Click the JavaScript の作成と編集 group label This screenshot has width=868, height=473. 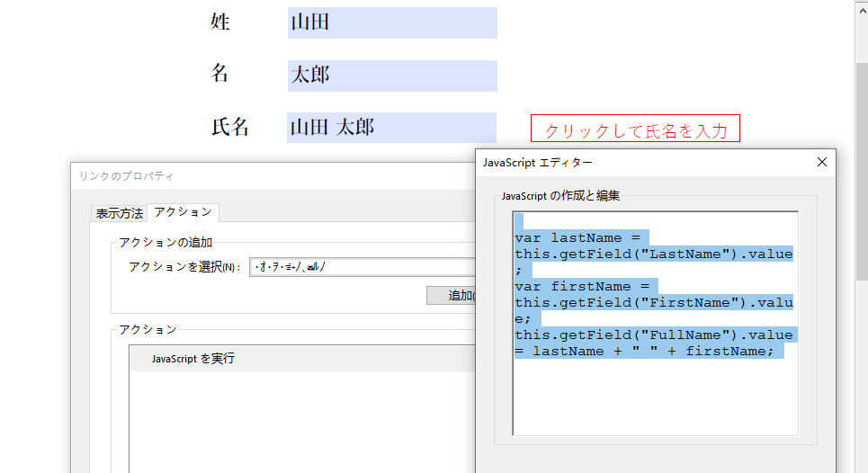tap(560, 196)
